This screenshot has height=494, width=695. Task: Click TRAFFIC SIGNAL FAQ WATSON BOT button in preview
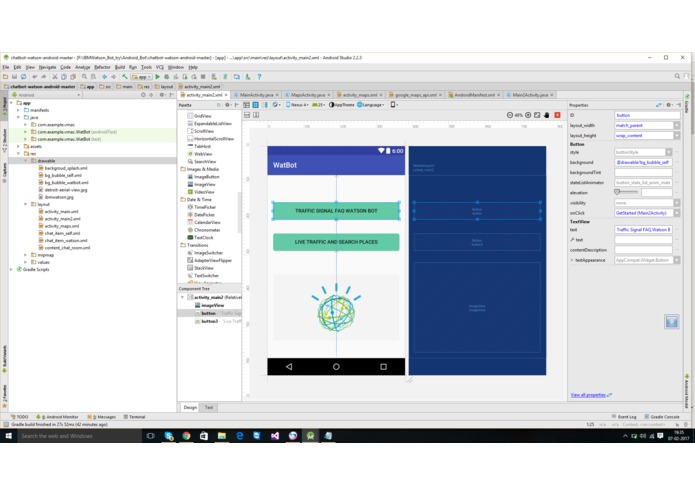(336, 211)
